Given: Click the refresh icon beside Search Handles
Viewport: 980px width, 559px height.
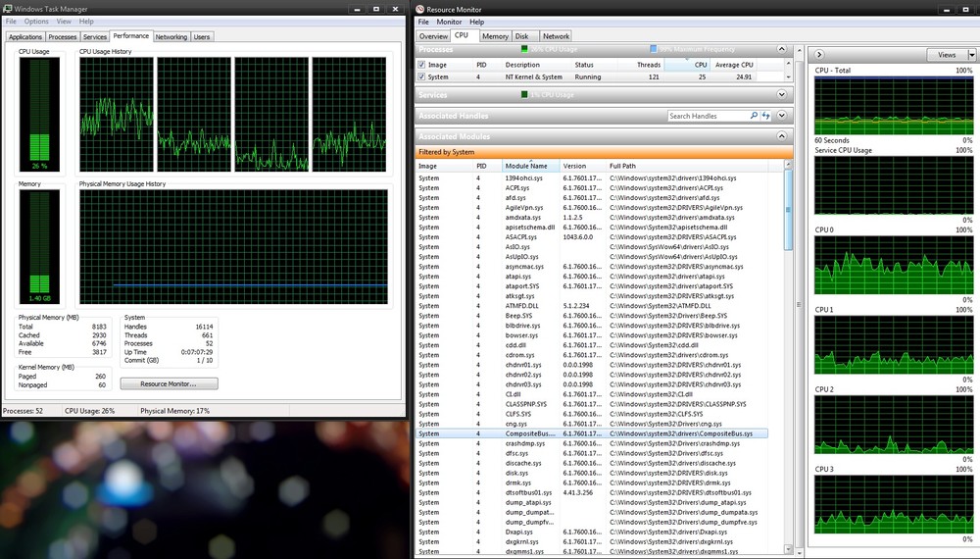Looking at the screenshot, I should 766,116.
